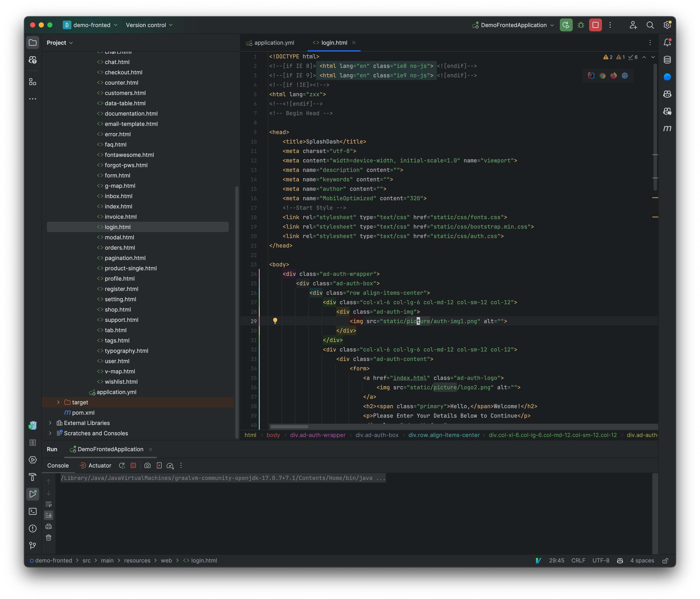Toggle read-only lock in the status bar
Viewport: 700px width, 599px height.
pos(665,561)
